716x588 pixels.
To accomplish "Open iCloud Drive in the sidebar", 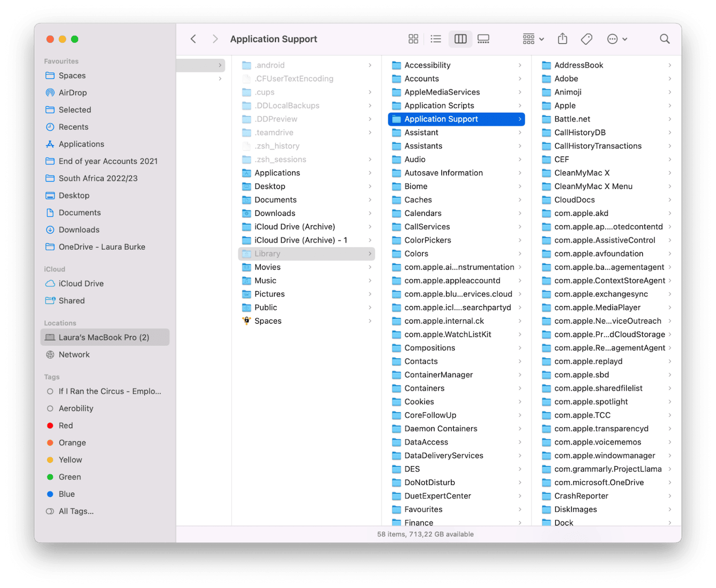I will (x=81, y=284).
